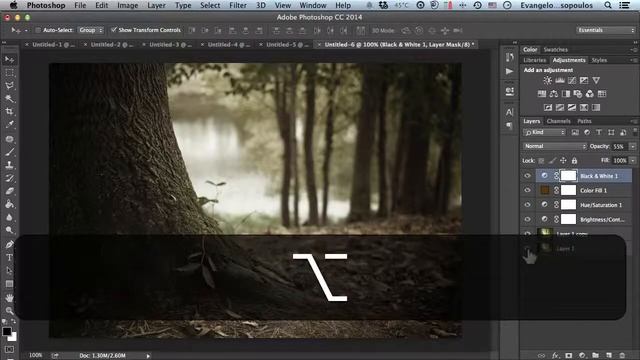The width and height of the screenshot is (640, 360).
Task: Open the Layer menu
Action: point(156,5)
